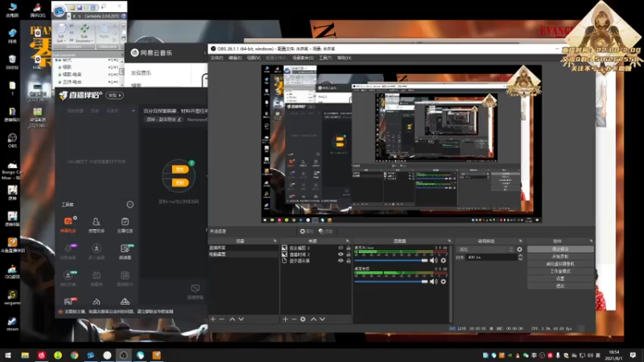
Task: Click back chevron in 网易云音乐 header
Action: 205,52
